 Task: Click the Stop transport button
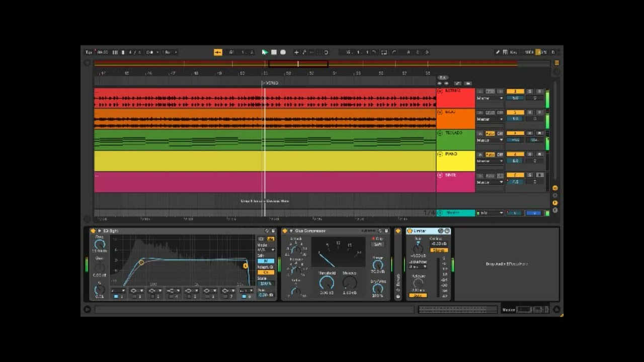(274, 52)
